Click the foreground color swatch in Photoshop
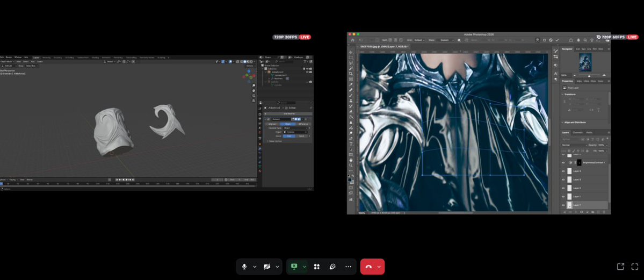The width and height of the screenshot is (644, 280). (350, 180)
